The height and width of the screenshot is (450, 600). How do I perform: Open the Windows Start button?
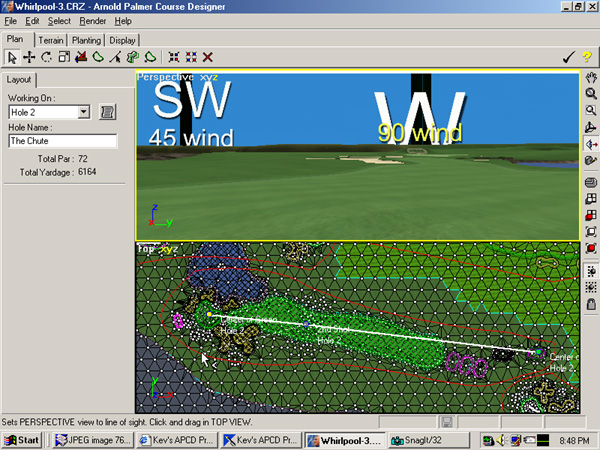[x=23, y=440]
